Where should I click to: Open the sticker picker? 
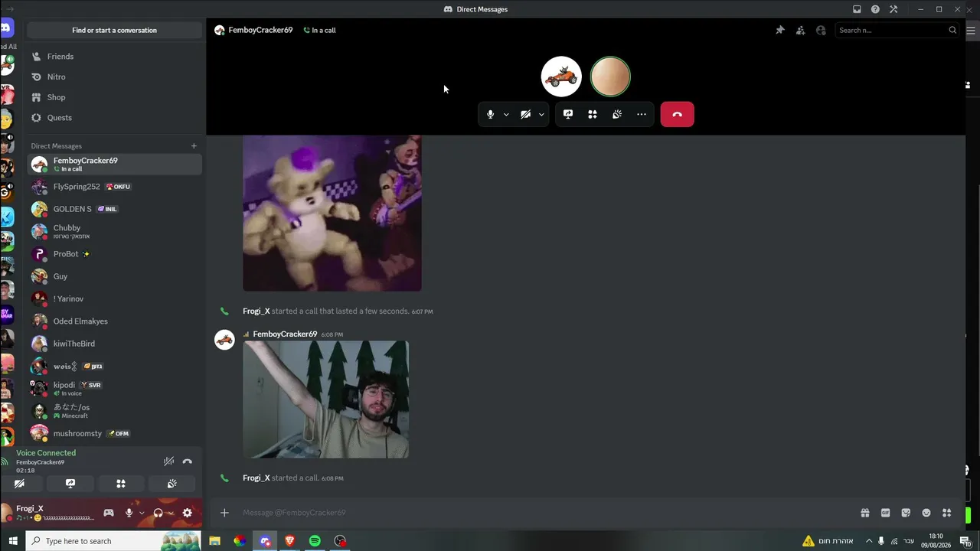(906, 513)
